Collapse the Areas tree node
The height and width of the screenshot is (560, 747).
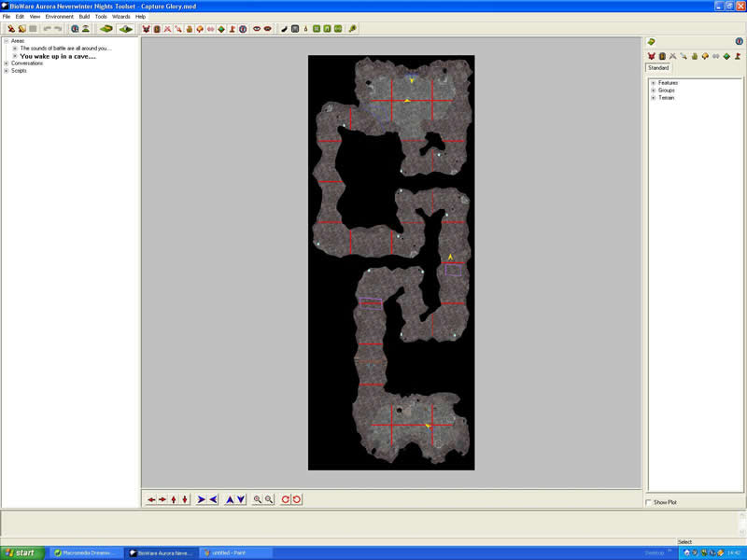click(x=7, y=41)
